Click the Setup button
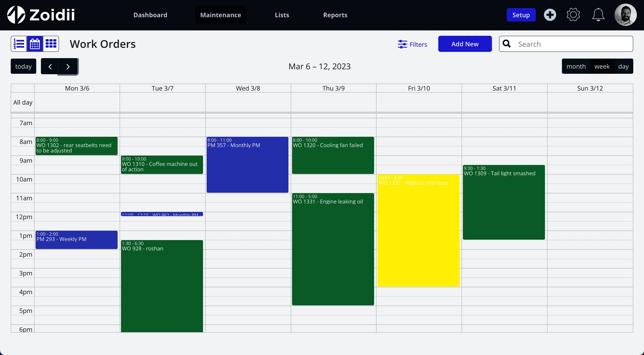This screenshot has height=355, width=644. coord(521,15)
